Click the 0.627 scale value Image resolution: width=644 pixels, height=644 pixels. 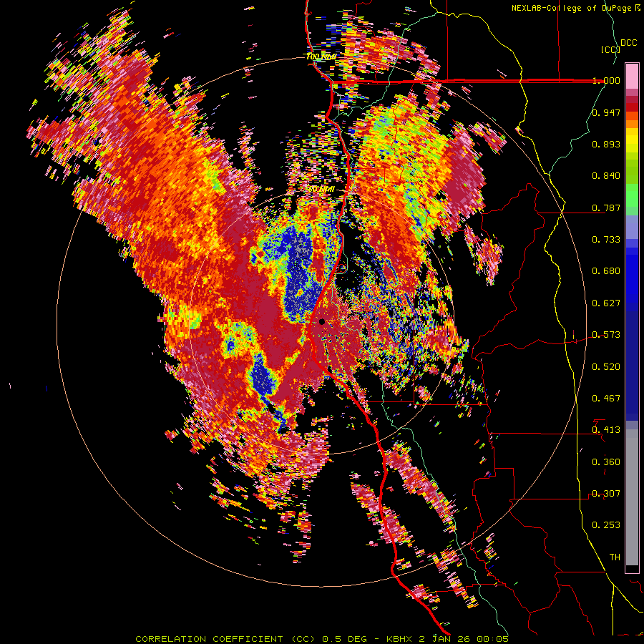click(x=606, y=303)
